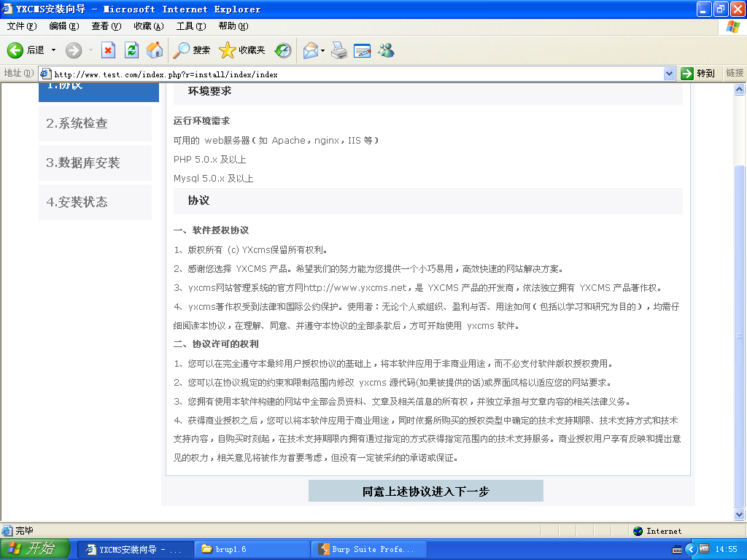This screenshot has height=560, width=747.
Task: Open the Windows 开始 Start button
Action: coord(35,548)
